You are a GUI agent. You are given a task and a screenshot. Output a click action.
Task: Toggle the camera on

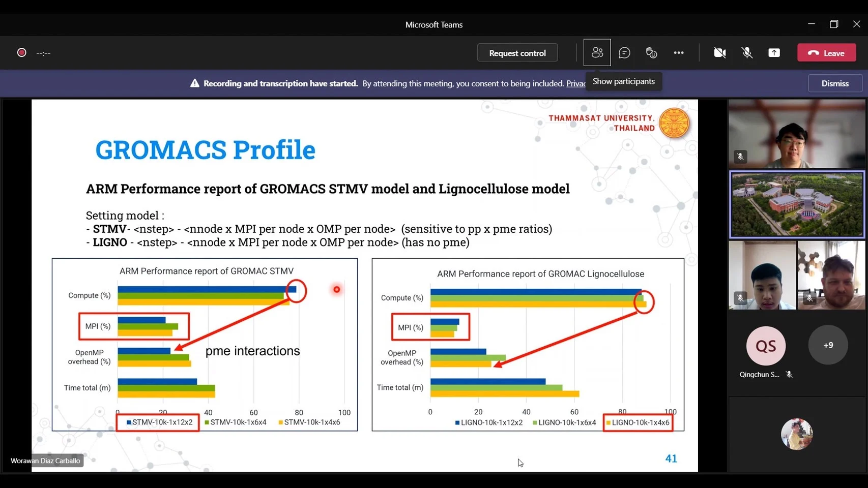[719, 53]
